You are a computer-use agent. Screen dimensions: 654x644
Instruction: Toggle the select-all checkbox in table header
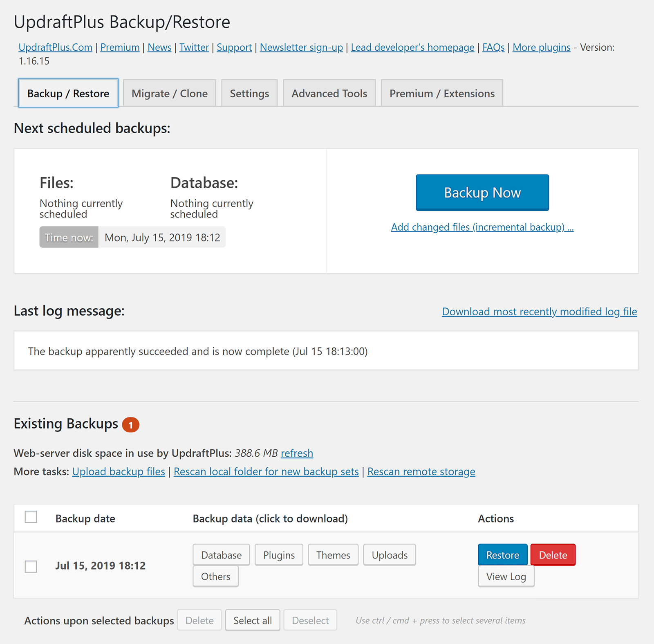coord(31,517)
